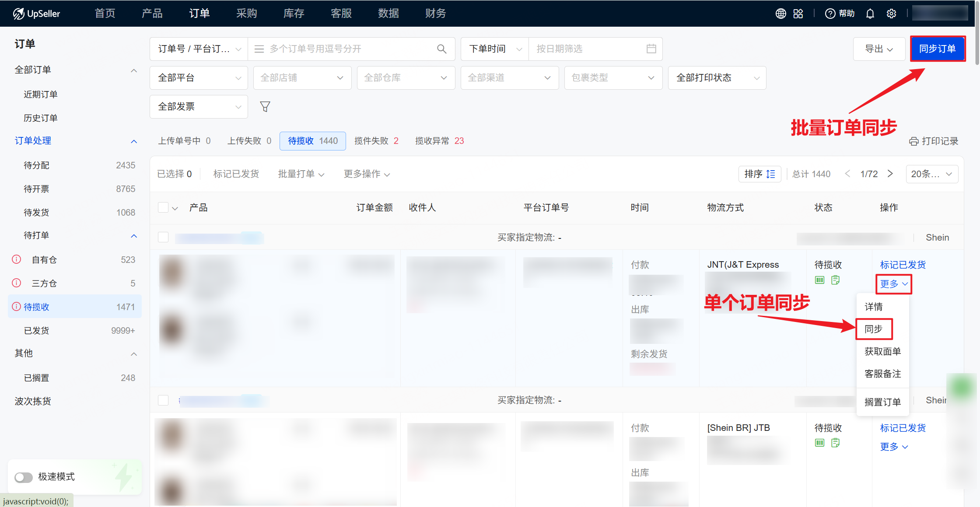Image resolution: width=980 pixels, height=507 pixels.
Task: Click the info icon beside 自有仓
Action: click(17, 259)
